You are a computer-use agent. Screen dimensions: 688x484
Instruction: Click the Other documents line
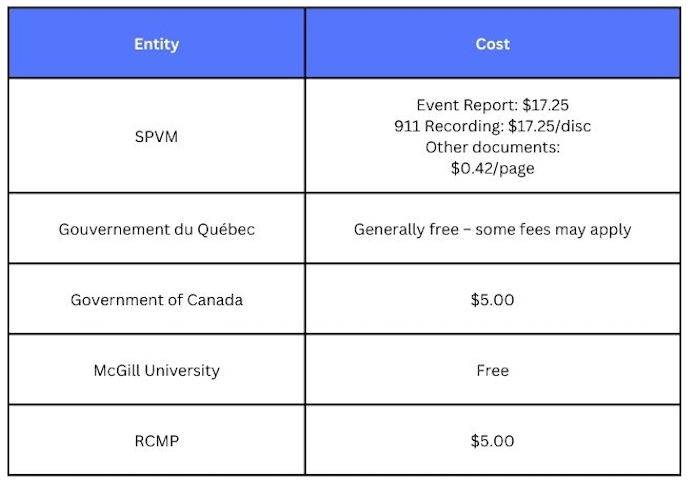(x=493, y=147)
